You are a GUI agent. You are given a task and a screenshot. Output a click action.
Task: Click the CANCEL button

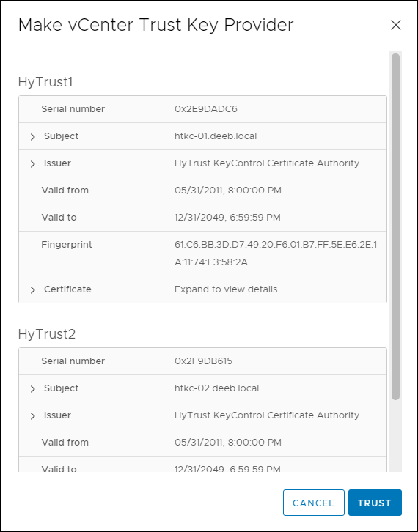point(313,503)
